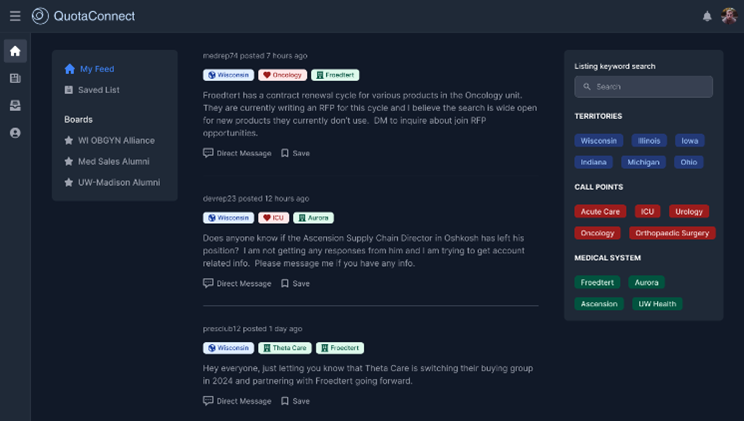Send Direct Message to devrep23
The height and width of the screenshot is (421, 744).
[237, 283]
